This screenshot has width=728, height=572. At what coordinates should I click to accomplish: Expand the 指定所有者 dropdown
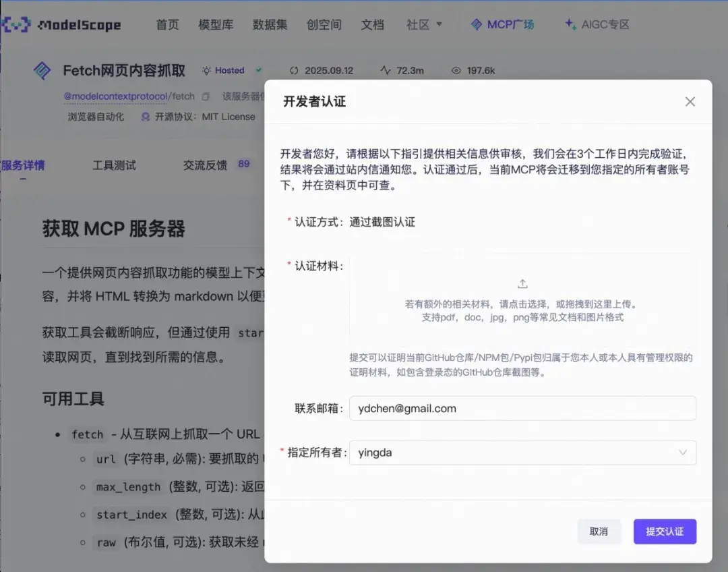683,453
